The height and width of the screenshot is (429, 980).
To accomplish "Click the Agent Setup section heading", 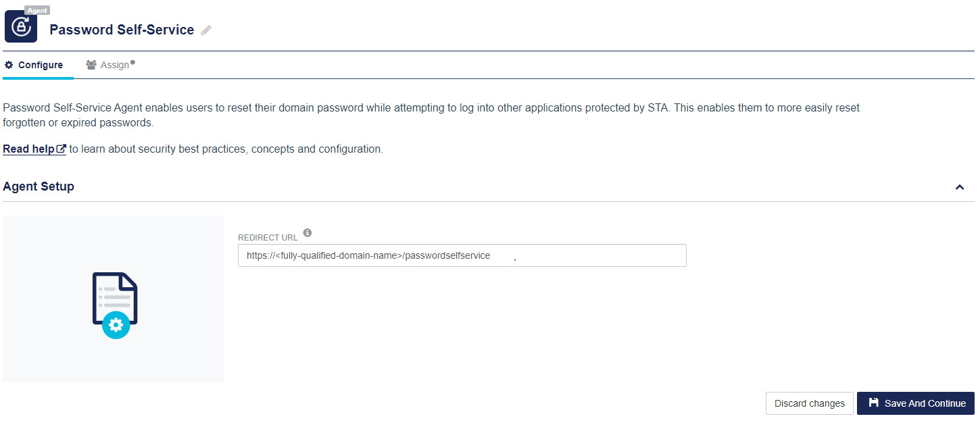I will 39,186.
